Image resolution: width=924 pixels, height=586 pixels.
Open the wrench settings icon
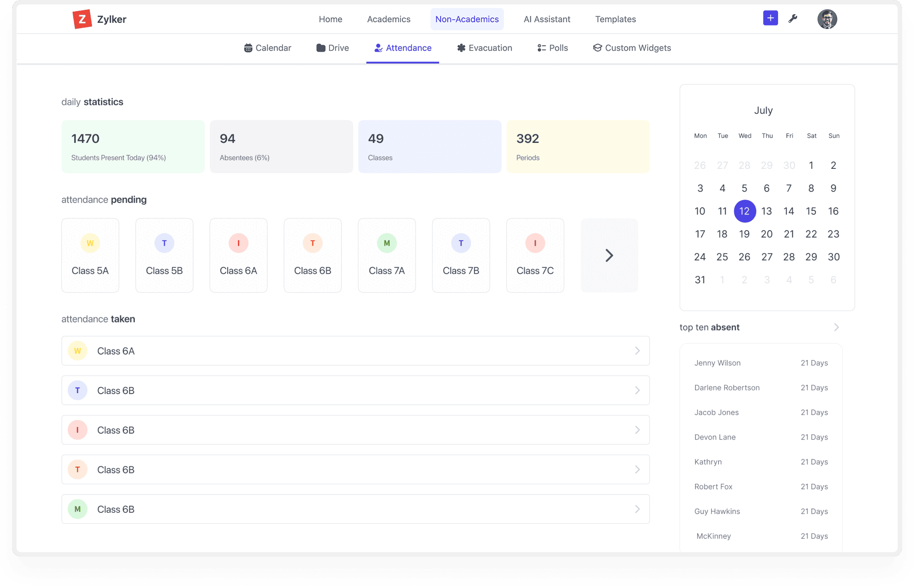click(x=793, y=19)
